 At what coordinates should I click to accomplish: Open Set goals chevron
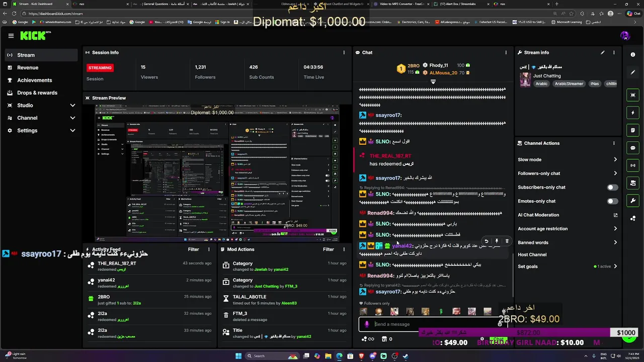click(x=615, y=266)
